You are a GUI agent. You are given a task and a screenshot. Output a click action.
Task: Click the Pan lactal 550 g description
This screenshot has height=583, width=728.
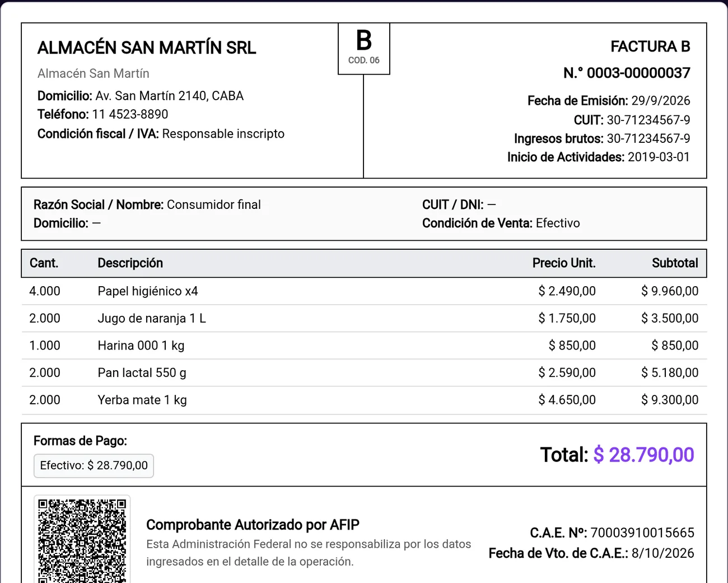[142, 373]
